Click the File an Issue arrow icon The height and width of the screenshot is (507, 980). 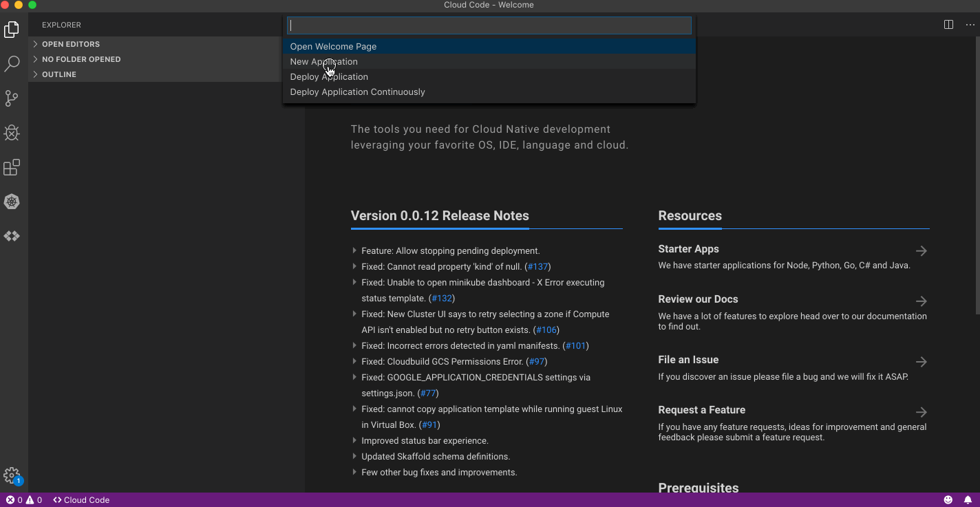pyautogui.click(x=922, y=362)
